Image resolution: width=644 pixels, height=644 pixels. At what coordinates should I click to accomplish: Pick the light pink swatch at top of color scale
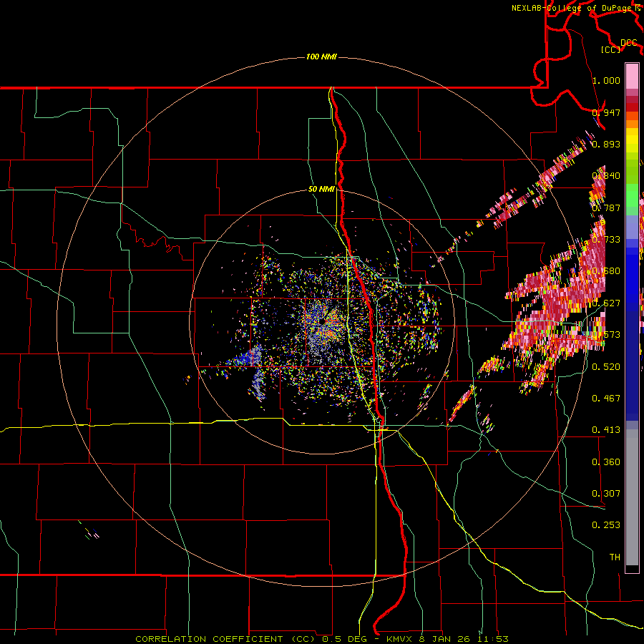tap(632, 76)
